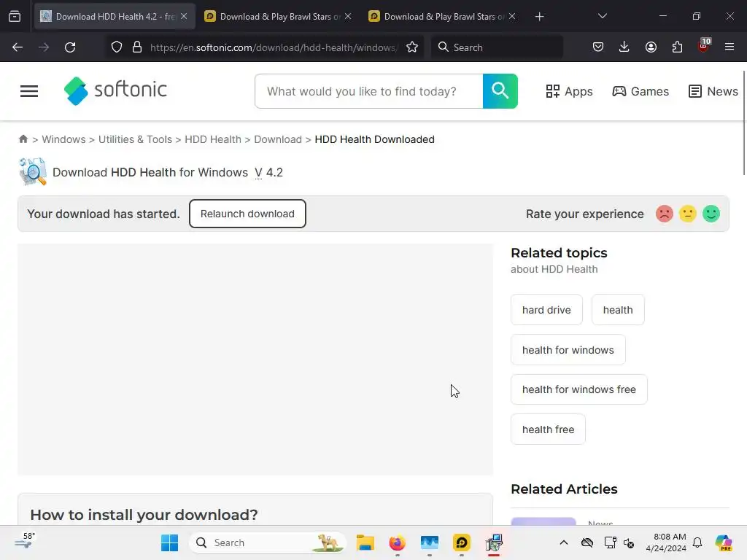Click the Softonic logo
747x560 pixels.
115,90
